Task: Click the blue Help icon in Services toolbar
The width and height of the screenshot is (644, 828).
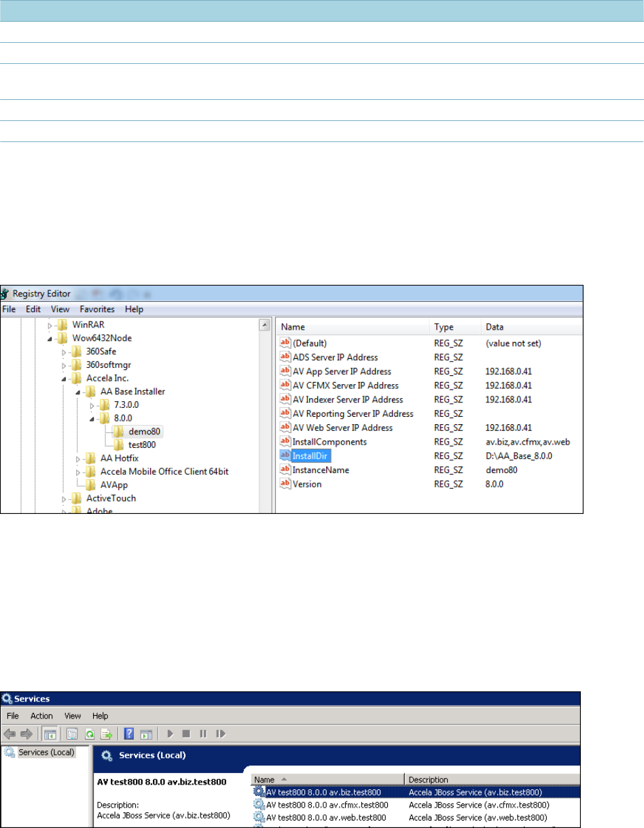Action: tap(129, 734)
